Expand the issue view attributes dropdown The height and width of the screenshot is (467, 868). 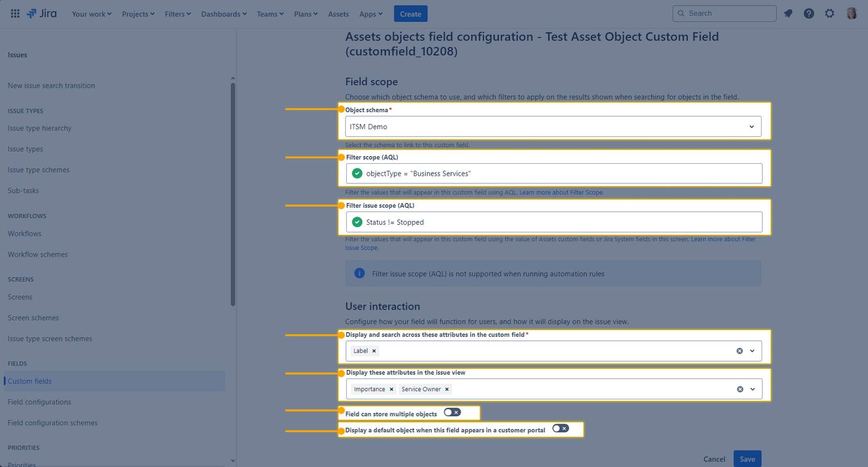coord(753,389)
